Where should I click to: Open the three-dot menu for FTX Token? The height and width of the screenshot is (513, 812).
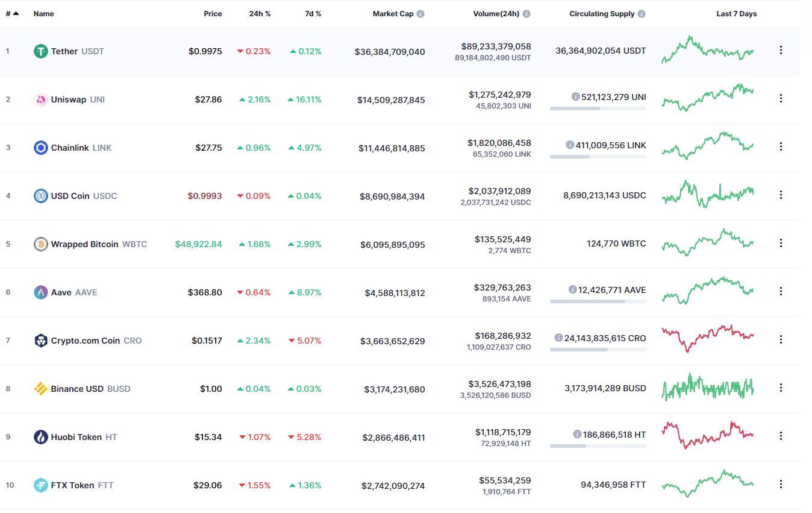point(781,484)
